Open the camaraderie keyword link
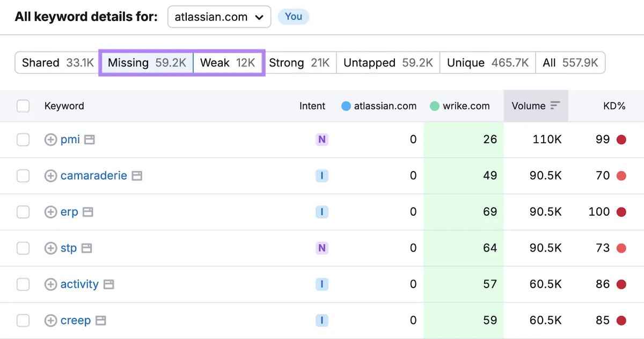This screenshot has width=644, height=339. click(x=94, y=176)
